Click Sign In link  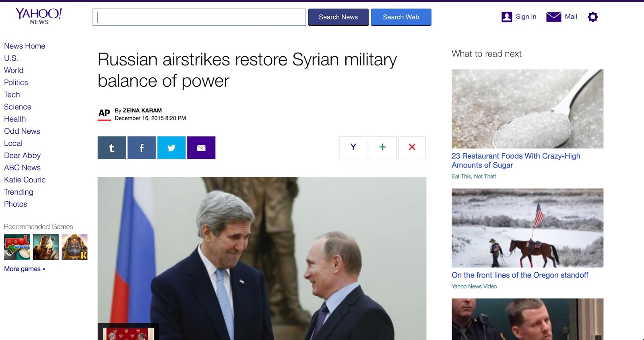[526, 17]
